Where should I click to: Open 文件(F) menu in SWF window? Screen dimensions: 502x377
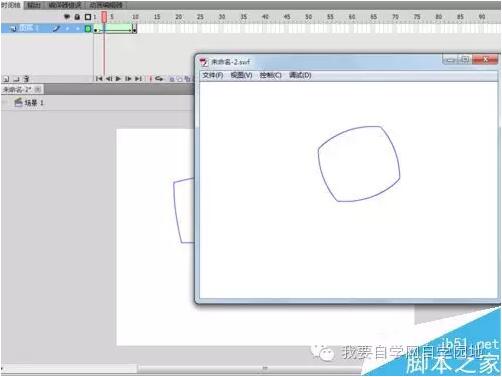(x=213, y=75)
